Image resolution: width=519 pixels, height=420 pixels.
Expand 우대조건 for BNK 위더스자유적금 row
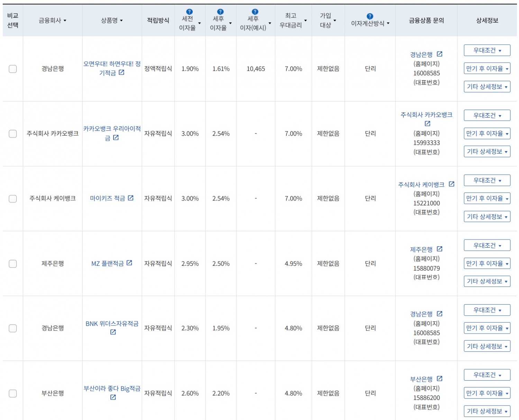click(x=487, y=310)
